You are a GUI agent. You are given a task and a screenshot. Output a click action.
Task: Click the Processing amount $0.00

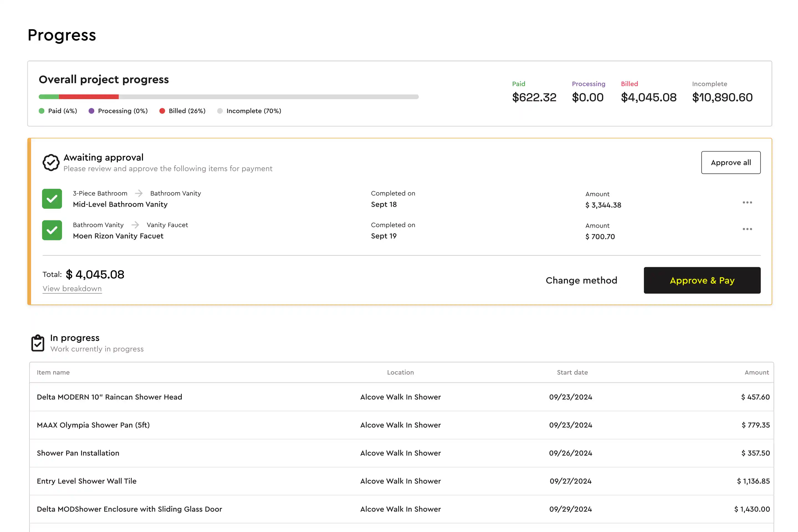588,98
